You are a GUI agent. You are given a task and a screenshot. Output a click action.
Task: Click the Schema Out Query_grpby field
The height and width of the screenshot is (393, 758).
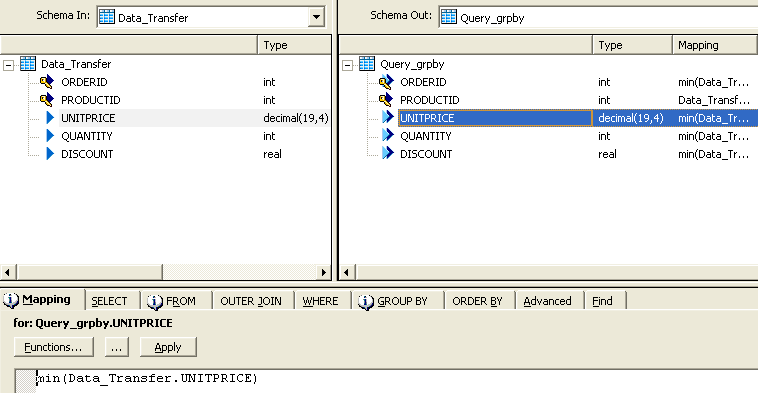(598, 17)
